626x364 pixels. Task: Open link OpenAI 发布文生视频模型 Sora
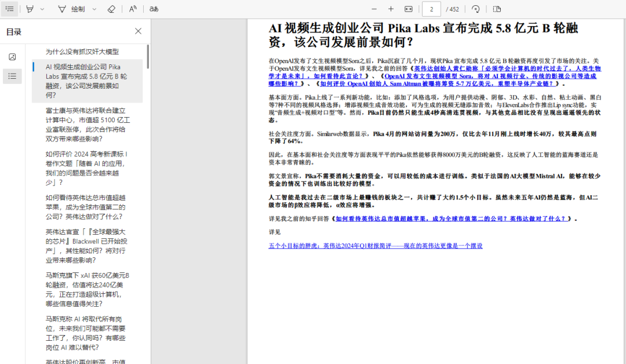coord(432,80)
